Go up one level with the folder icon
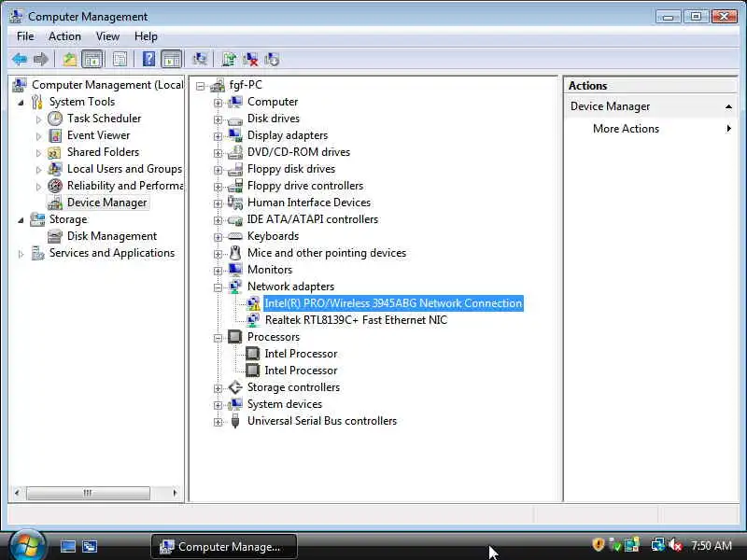The width and height of the screenshot is (747, 560). tap(69, 60)
